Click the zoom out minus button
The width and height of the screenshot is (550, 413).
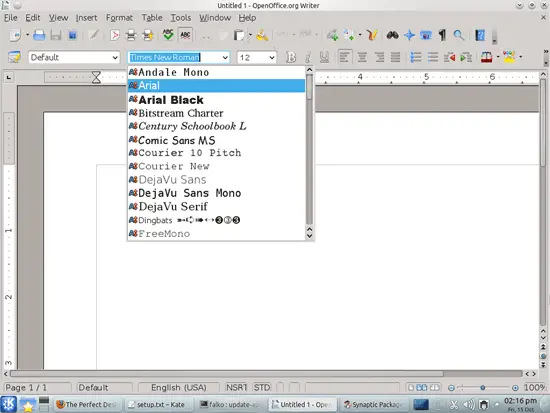click(451, 388)
